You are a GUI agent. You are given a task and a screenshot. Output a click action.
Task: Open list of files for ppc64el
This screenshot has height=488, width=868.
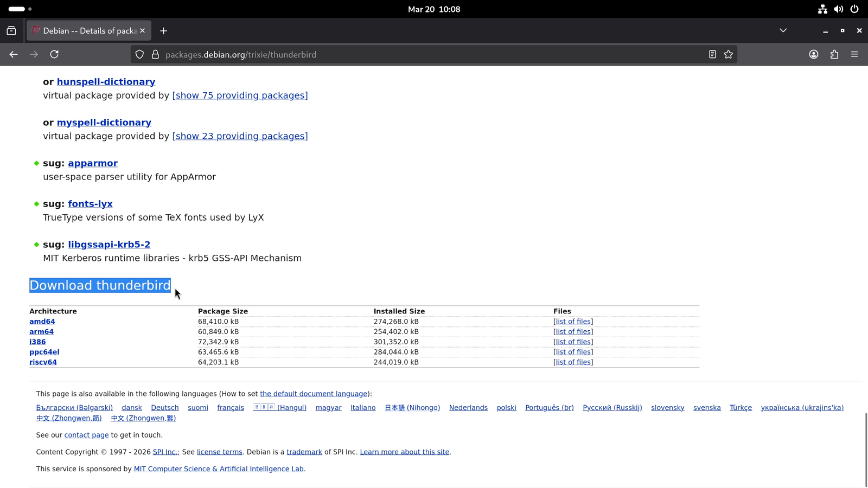[573, 352]
